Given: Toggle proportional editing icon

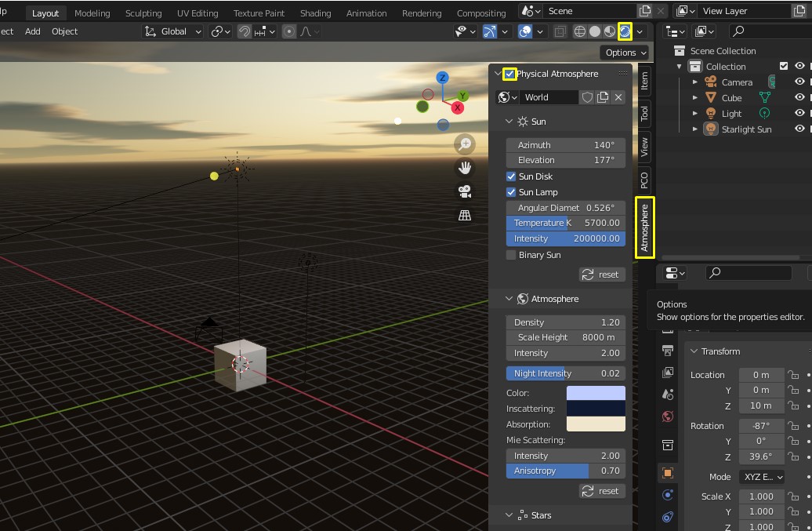Looking at the screenshot, I should point(289,31).
